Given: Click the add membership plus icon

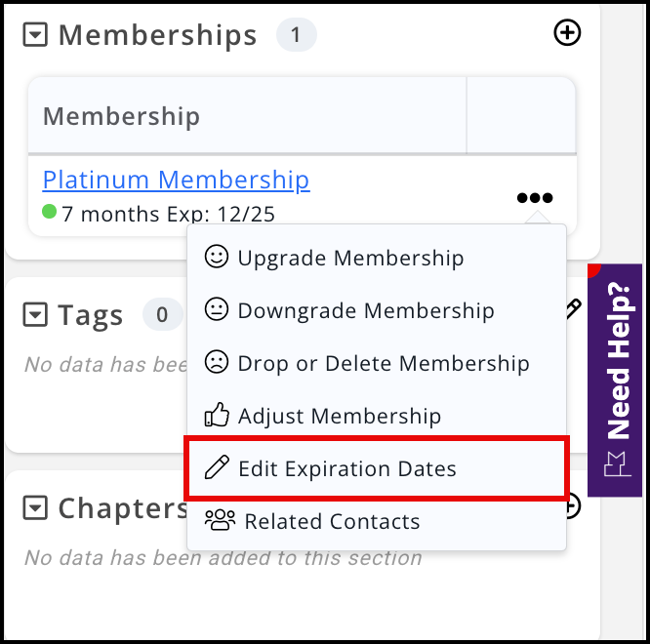Looking at the screenshot, I should click(567, 33).
